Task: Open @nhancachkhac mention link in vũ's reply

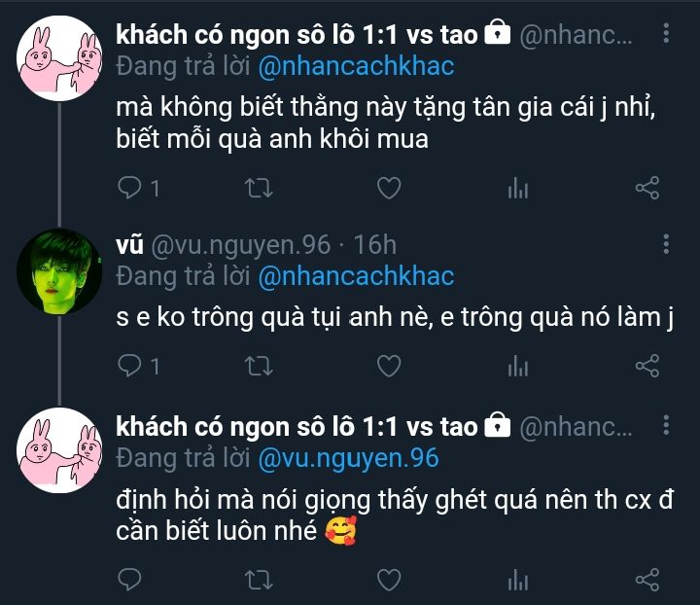Action: coord(356,276)
